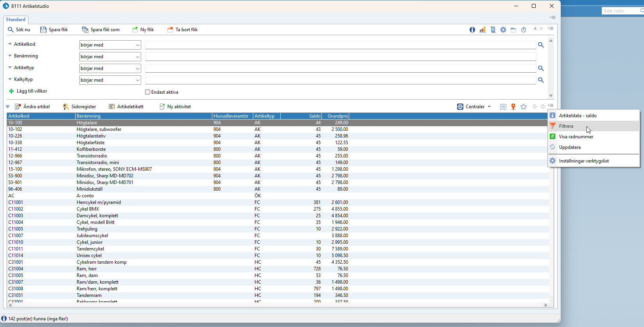Open the bar chart statistics icon
The image size is (644, 327).
(483, 30)
